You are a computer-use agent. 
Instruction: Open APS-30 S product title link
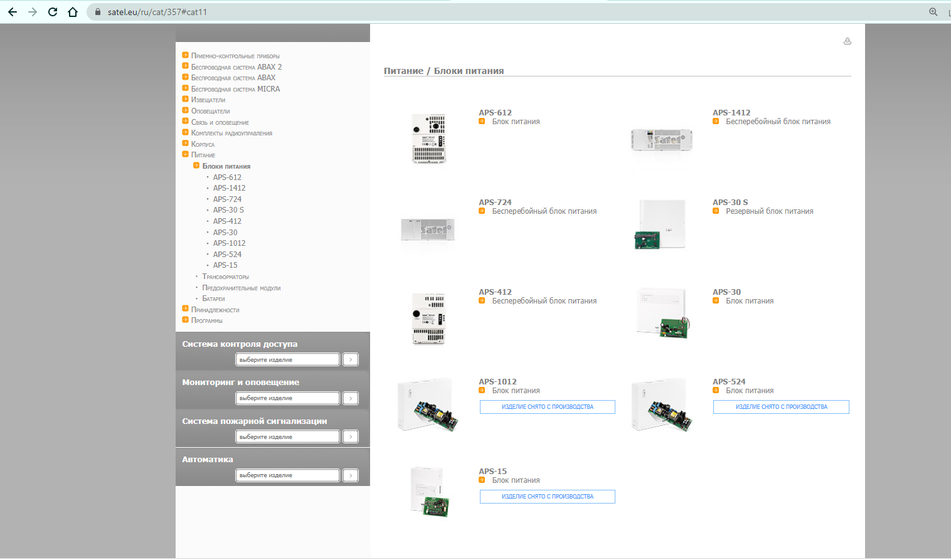click(730, 203)
